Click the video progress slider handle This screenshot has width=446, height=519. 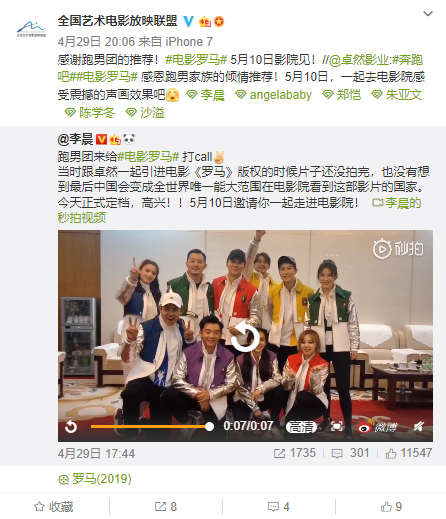tap(209, 426)
